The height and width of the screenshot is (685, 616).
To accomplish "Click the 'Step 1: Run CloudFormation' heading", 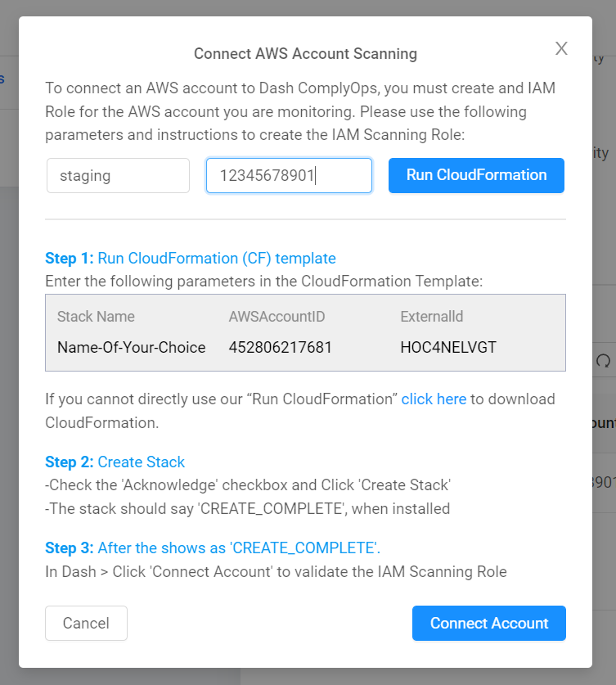I will pyautogui.click(x=191, y=259).
